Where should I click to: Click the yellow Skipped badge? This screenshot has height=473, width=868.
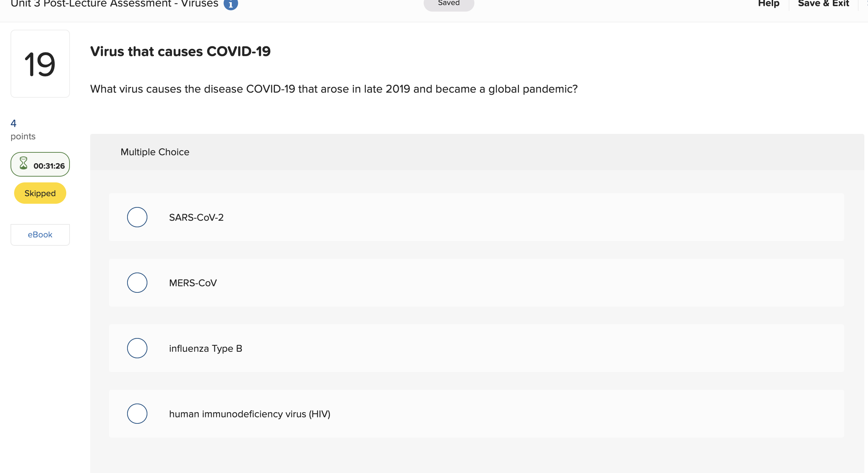tap(40, 193)
